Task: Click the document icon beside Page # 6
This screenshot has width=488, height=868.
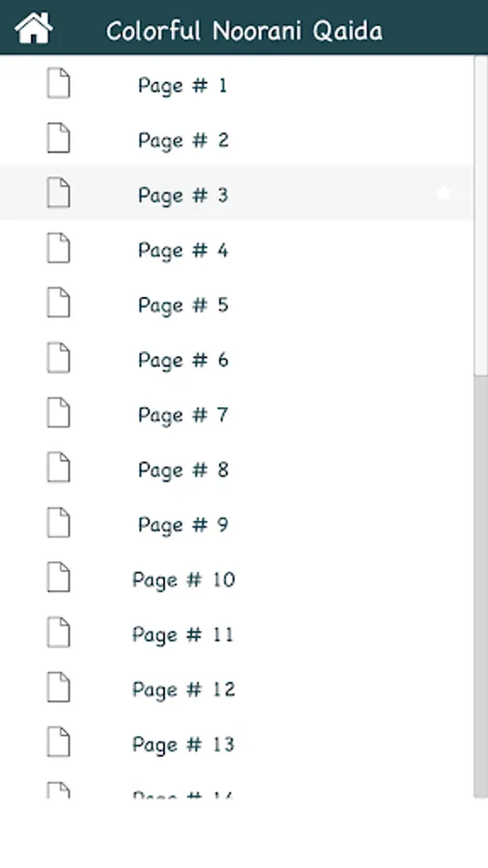Action: (x=59, y=358)
